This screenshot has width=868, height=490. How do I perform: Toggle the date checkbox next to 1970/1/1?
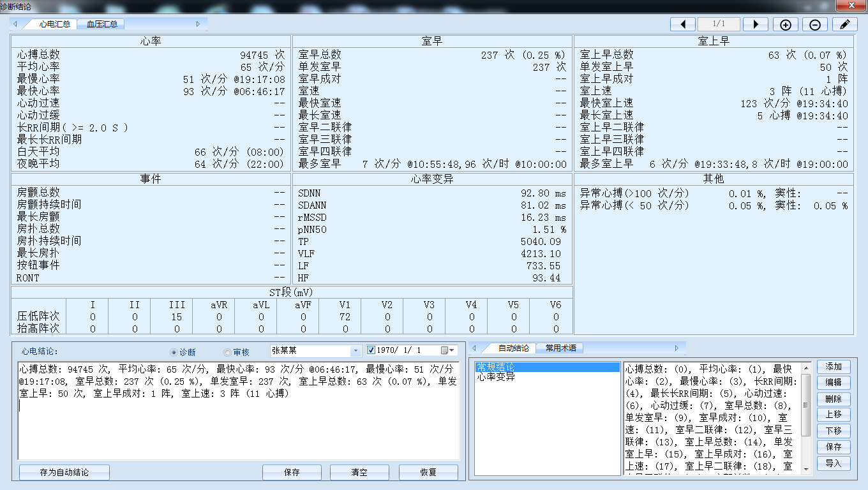click(371, 351)
